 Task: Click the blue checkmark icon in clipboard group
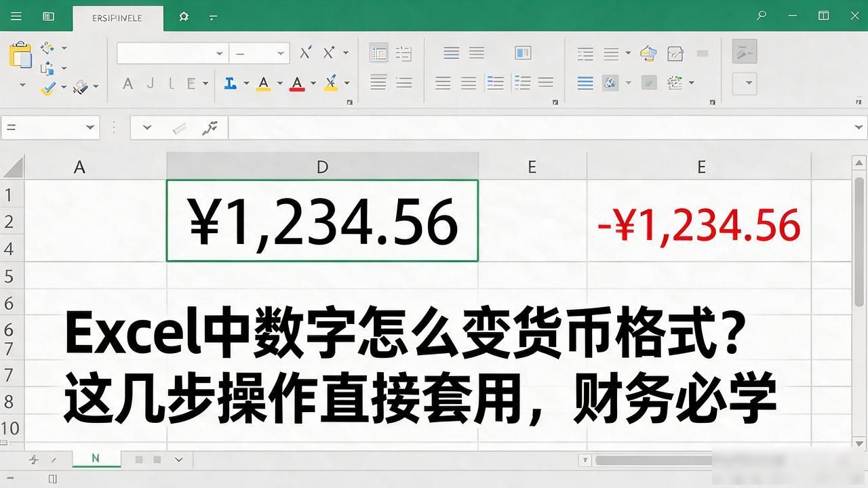pyautogui.click(x=47, y=88)
